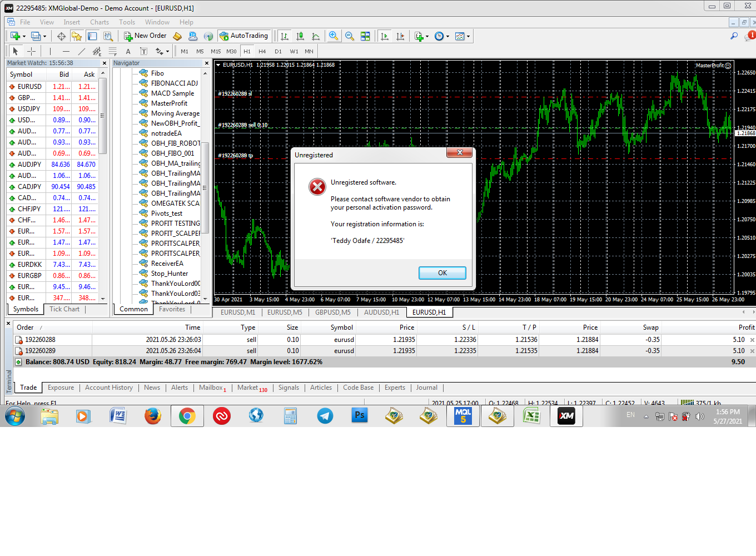This screenshot has width=756, height=556.
Task: Select the text tool A
Action: coord(128,51)
